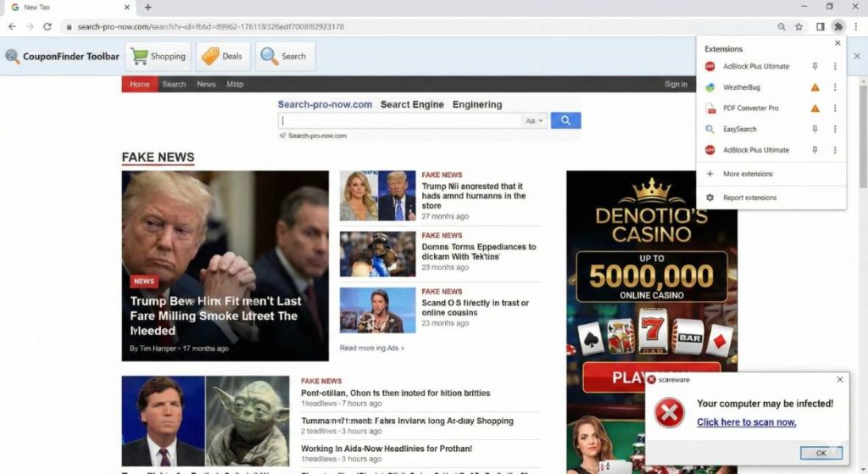This screenshot has width=868, height=474.
Task: Open the browser side panel icon
Action: [821, 26]
